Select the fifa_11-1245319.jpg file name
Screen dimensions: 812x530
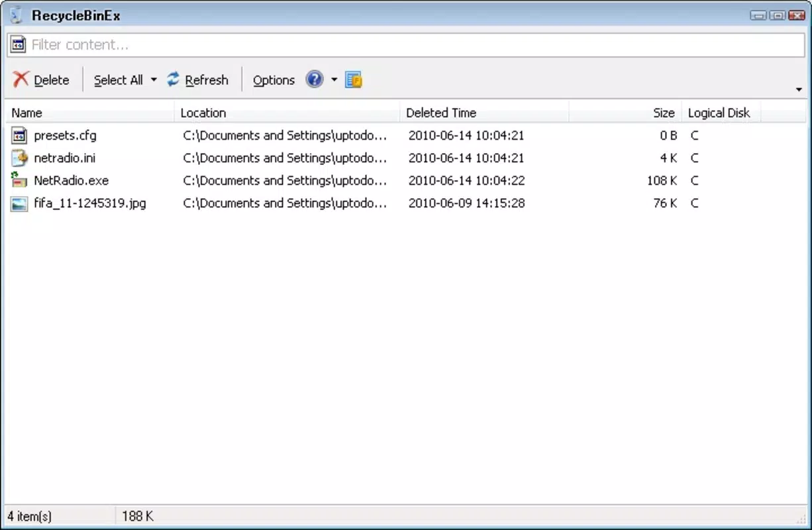(x=90, y=203)
